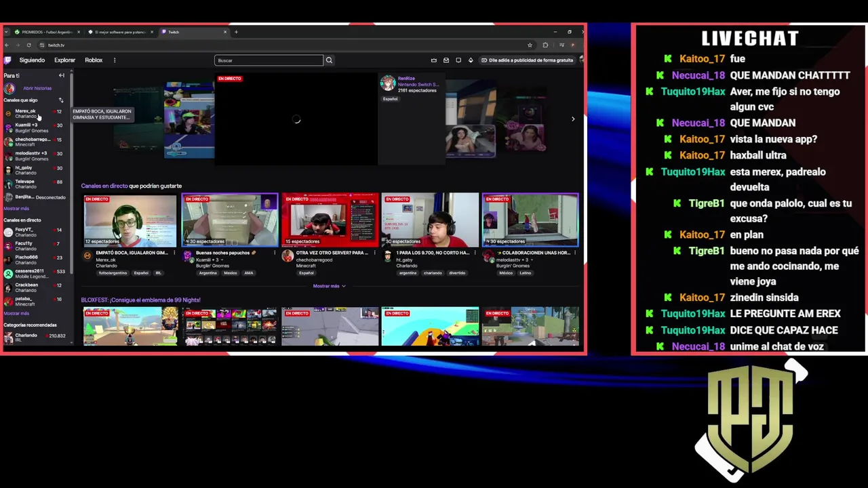Open Roblox navigation item
The width and height of the screenshot is (868, 488).
click(94, 60)
